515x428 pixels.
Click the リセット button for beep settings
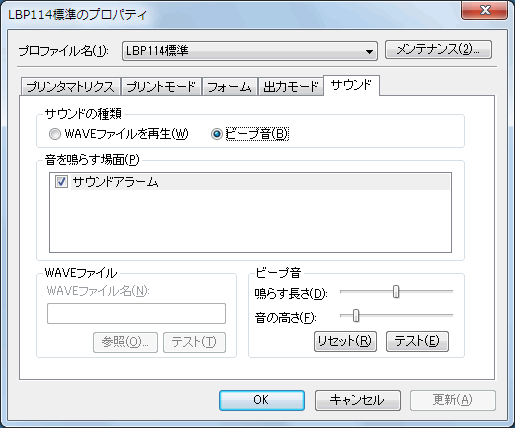345,341
